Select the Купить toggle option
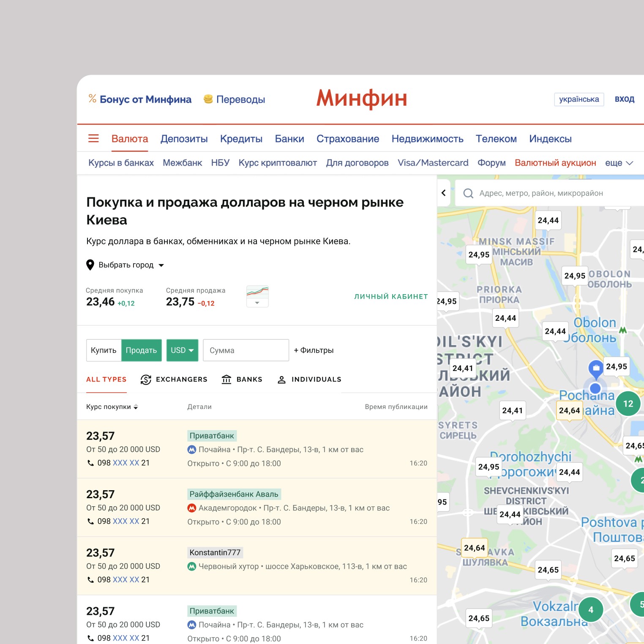Image resolution: width=644 pixels, height=644 pixels. (x=104, y=350)
